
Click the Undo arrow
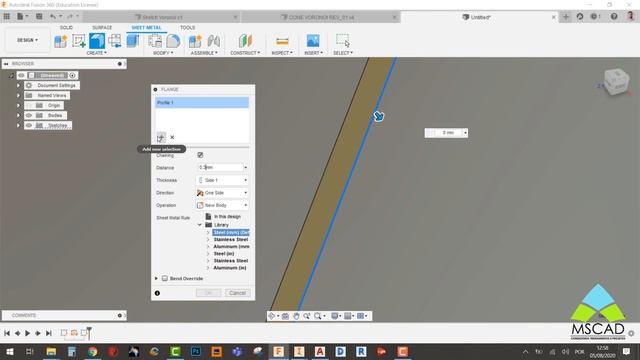53,16
